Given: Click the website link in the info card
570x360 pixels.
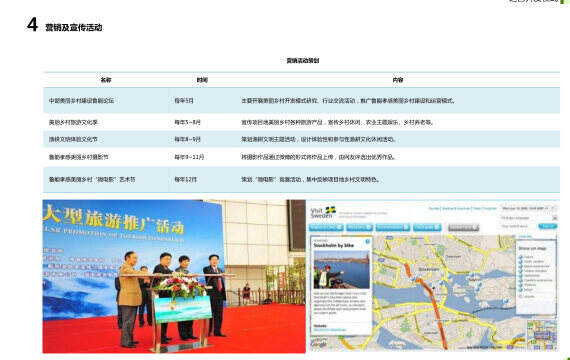Looking at the screenshot, I should 330,330.
